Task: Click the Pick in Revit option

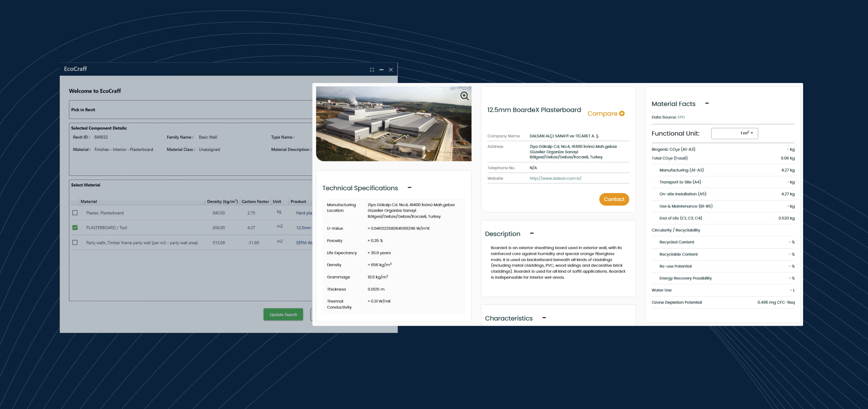Action: 83,110
